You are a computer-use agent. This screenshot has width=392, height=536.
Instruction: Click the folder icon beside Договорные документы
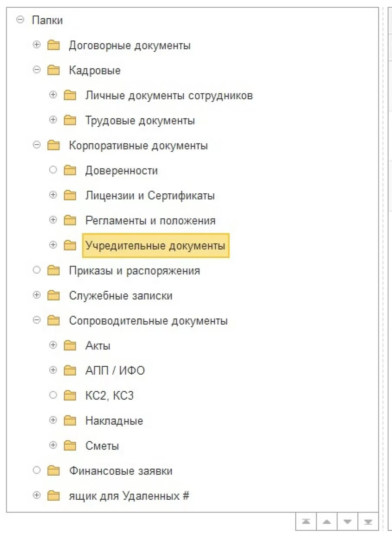tap(54, 45)
